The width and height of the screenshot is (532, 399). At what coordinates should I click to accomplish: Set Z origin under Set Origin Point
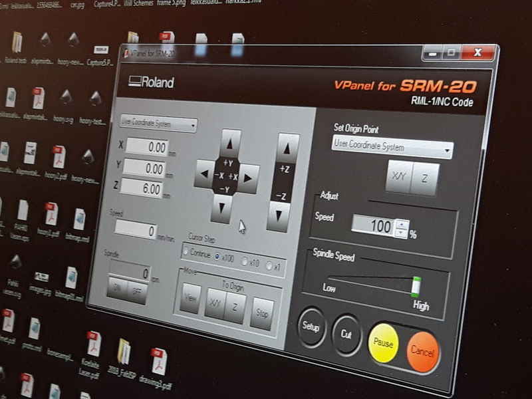coord(424,179)
